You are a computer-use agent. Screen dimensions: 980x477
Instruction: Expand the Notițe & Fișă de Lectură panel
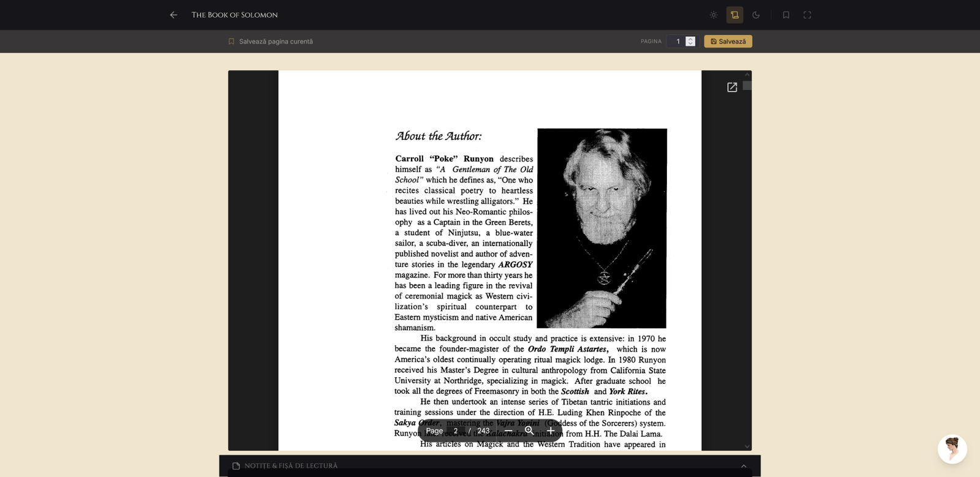coord(744,466)
